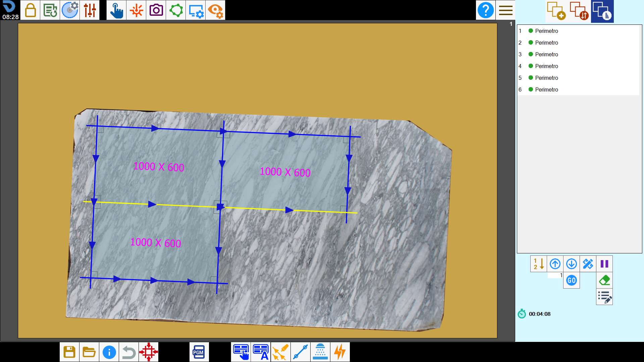Viewport: 644px width, 362px height.
Task: Open the display settings icon
Action: [196, 10]
